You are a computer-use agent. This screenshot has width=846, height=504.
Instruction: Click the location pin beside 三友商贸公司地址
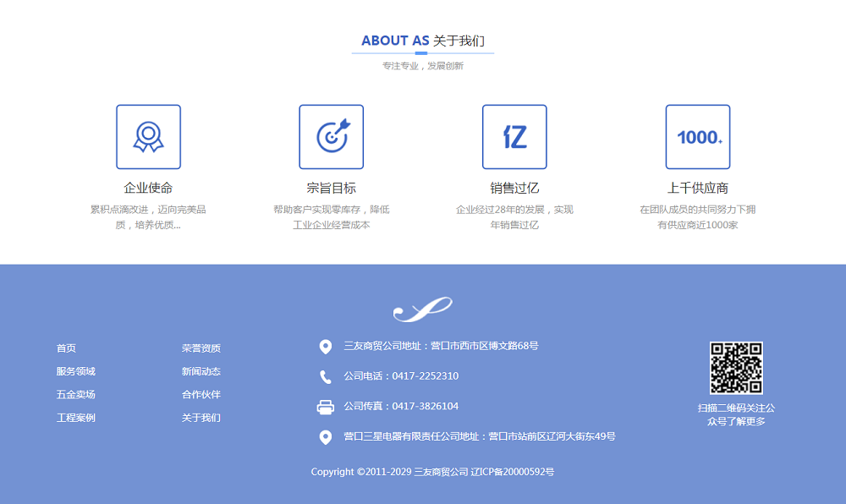326,347
